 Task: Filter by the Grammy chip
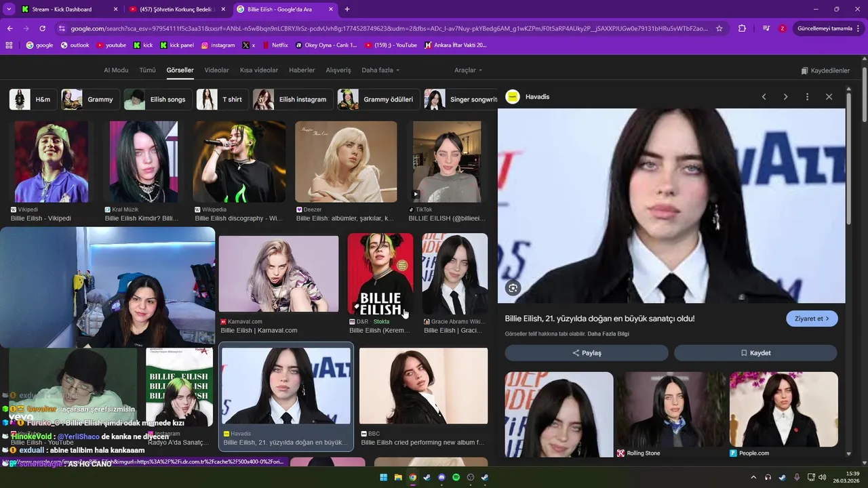pos(90,100)
